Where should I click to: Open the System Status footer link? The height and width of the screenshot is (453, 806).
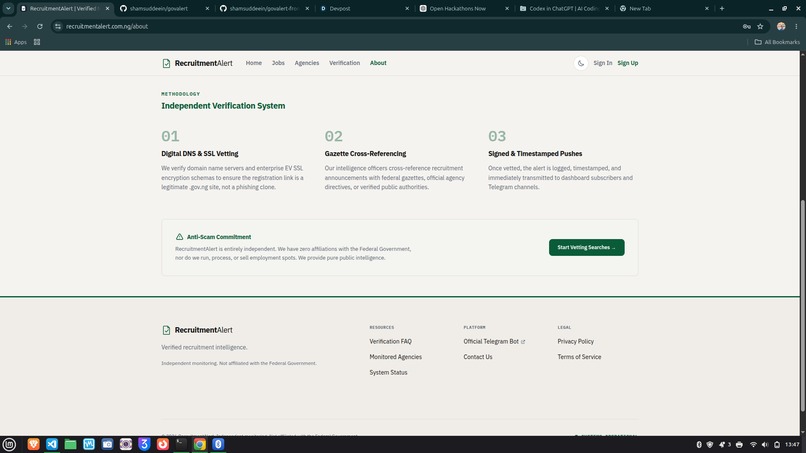(x=388, y=372)
